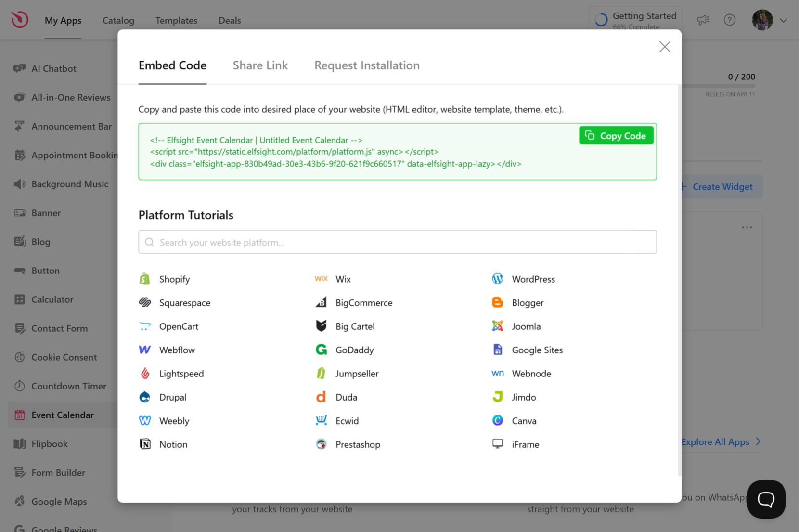Open the help question mark icon
The height and width of the screenshot is (532, 799).
click(730, 20)
